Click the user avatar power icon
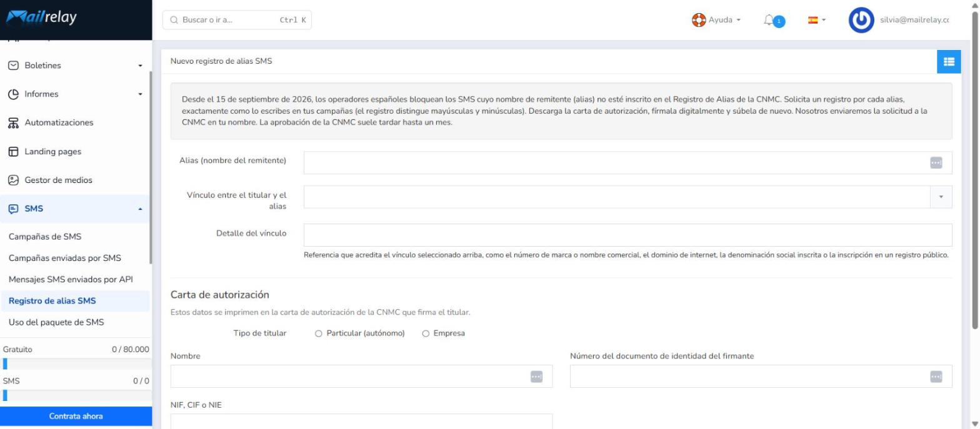The width and height of the screenshot is (980, 429). point(861,21)
